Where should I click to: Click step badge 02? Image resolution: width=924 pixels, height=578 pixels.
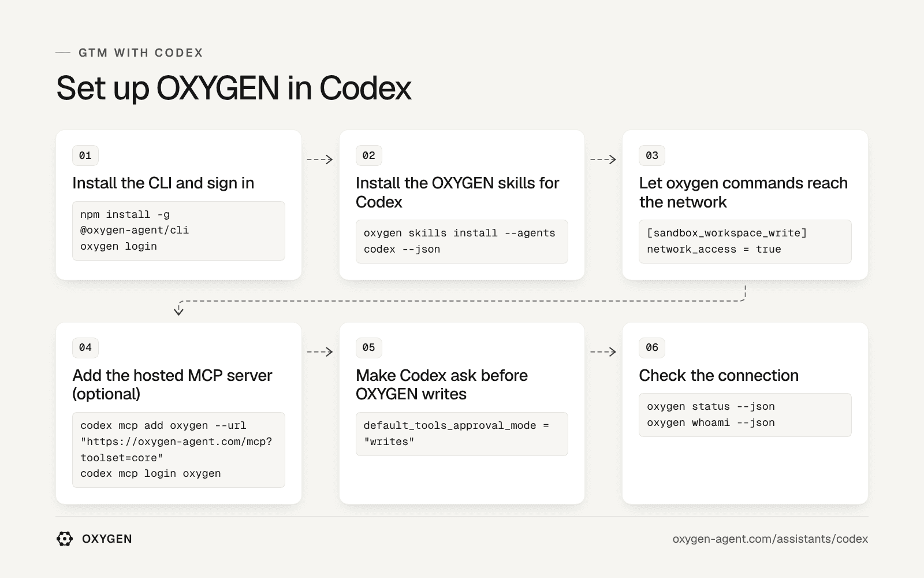tap(369, 155)
